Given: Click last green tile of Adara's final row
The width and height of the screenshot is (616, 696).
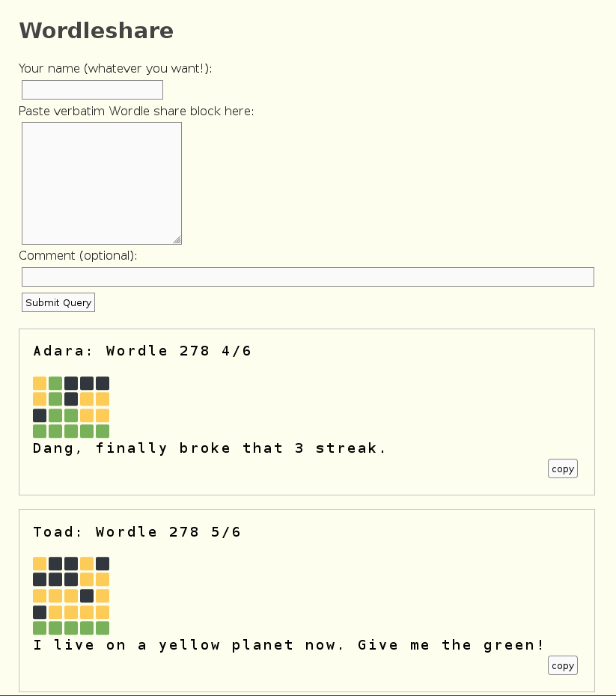Looking at the screenshot, I should [x=103, y=431].
